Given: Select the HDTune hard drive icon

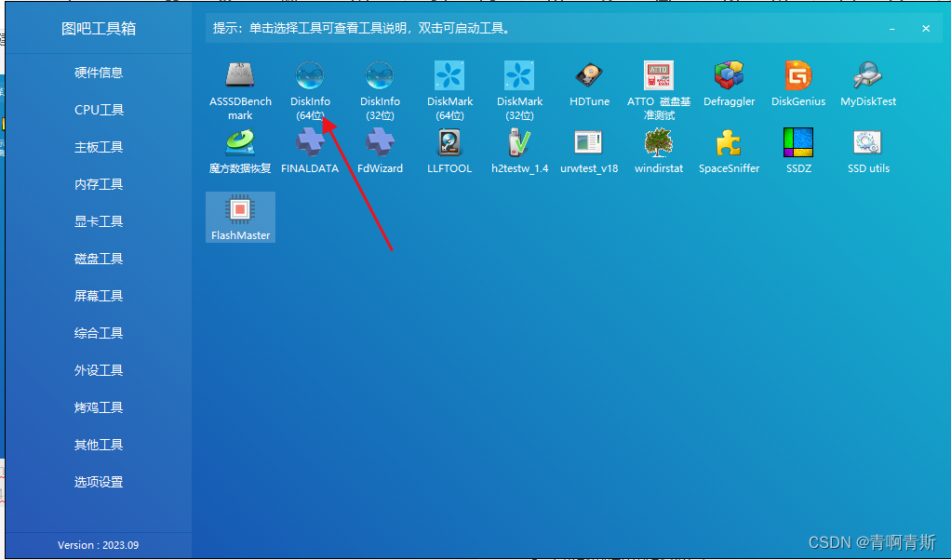Looking at the screenshot, I should [x=589, y=75].
